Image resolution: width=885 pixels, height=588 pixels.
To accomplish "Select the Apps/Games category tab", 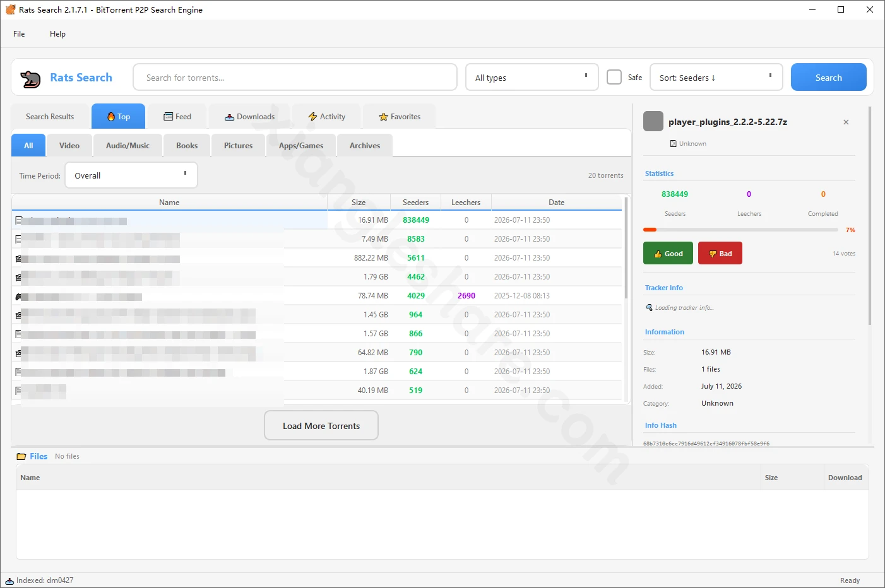I will point(301,145).
